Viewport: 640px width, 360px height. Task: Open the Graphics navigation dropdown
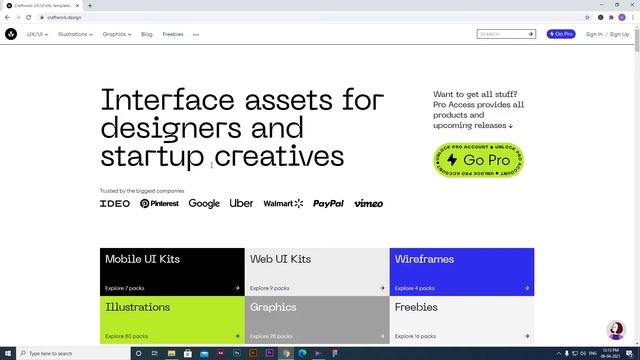pyautogui.click(x=117, y=34)
